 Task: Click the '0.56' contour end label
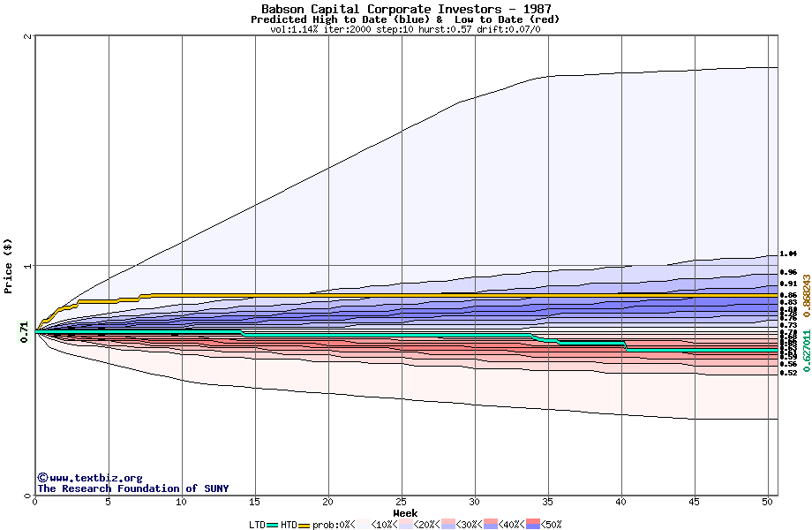point(788,364)
